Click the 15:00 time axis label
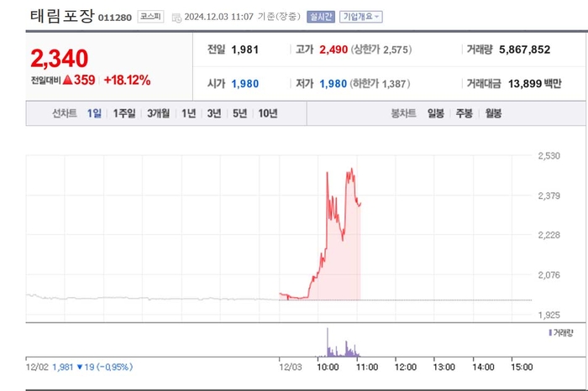This screenshot has height=391, width=588. pyautogui.click(x=522, y=367)
